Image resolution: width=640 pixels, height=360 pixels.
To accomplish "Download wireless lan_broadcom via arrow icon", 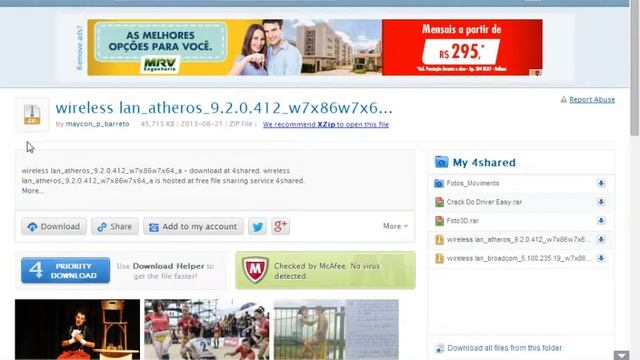I will click(x=601, y=258).
